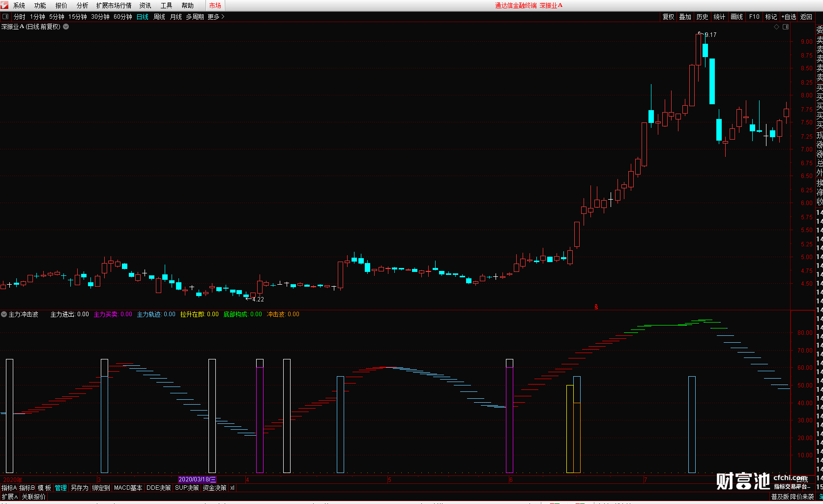Activate the 画线 drawing tools button

click(737, 17)
